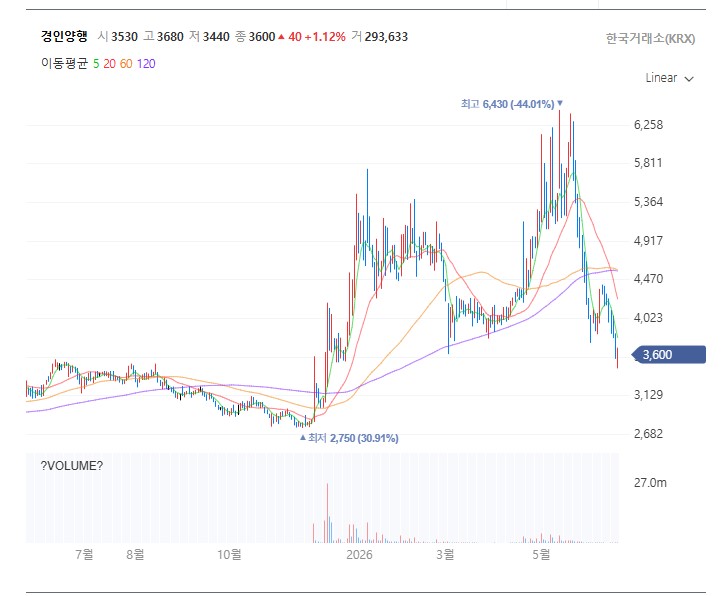This screenshot has height=596, width=725.
Task: Click the 5-day moving average label
Action: coord(96,64)
